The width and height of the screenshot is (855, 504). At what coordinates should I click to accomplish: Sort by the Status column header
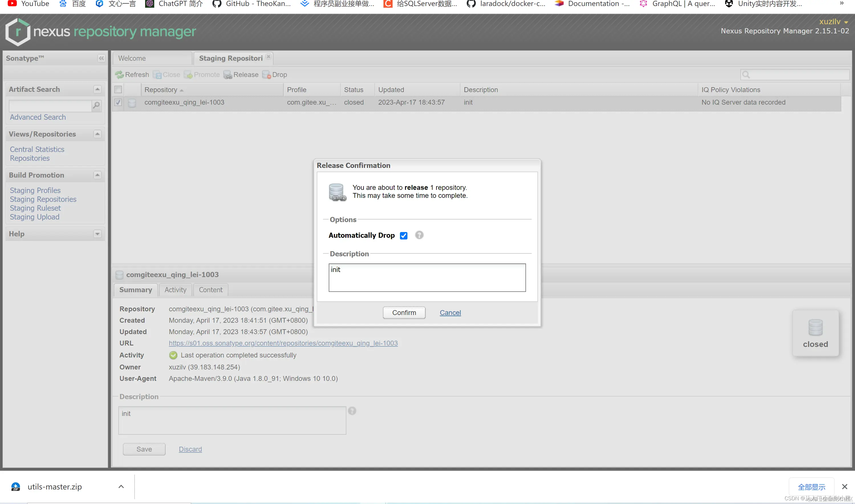tap(357, 90)
